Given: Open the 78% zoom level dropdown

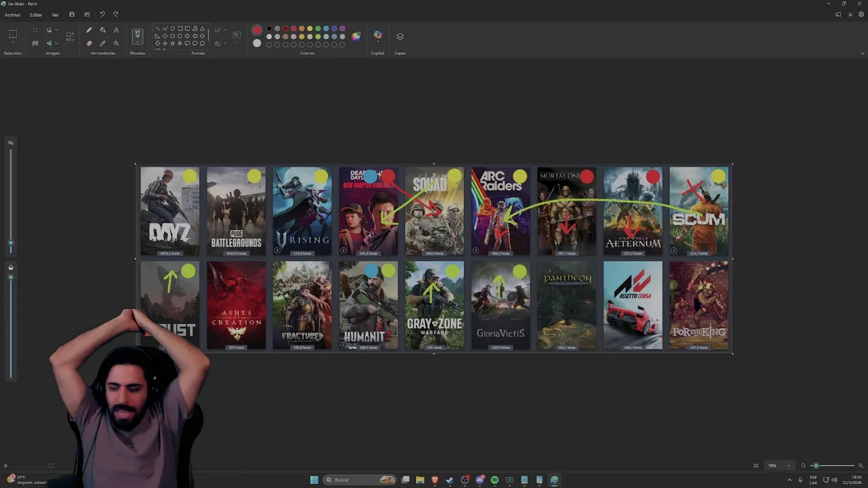Looking at the screenshot, I should [778, 466].
